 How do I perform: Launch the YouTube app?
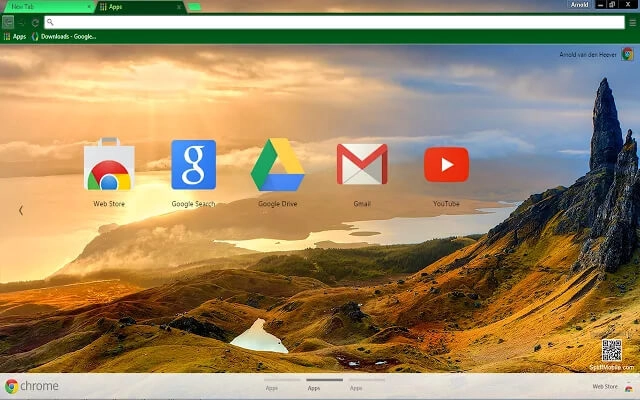point(447,164)
